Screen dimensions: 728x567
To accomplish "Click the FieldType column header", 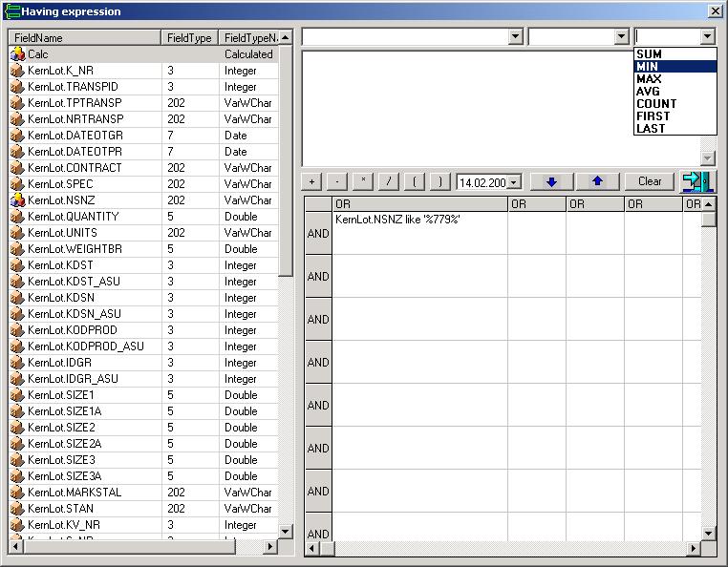I will click(189, 37).
